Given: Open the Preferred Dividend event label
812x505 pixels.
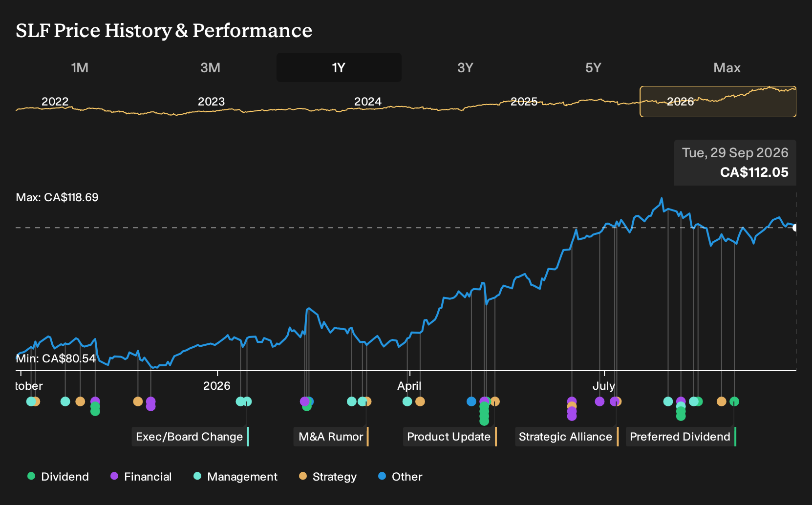Looking at the screenshot, I should (681, 437).
